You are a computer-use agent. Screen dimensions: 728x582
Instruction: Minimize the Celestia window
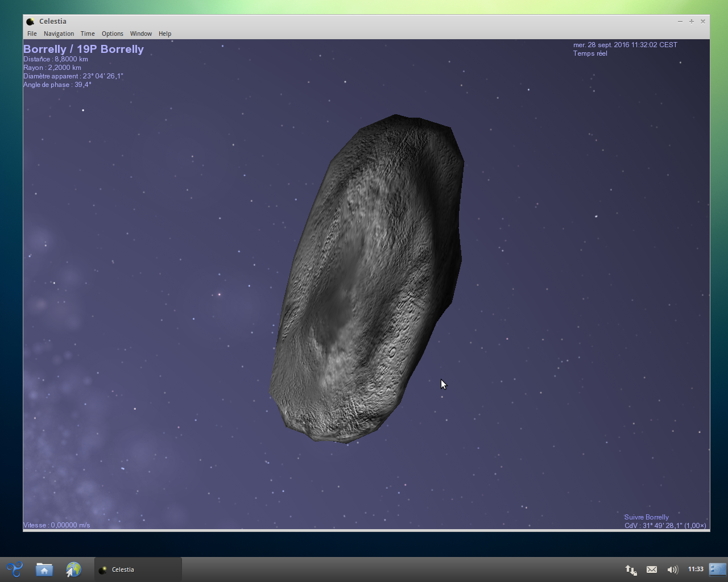680,22
